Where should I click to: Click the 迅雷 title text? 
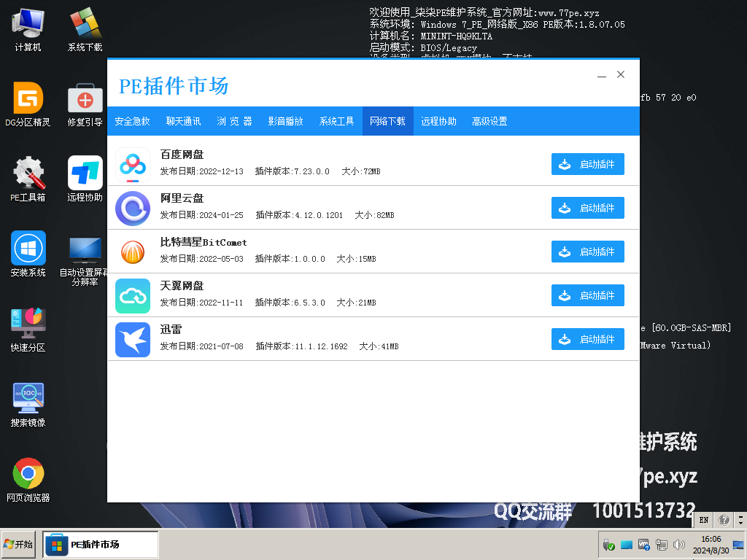(x=171, y=330)
